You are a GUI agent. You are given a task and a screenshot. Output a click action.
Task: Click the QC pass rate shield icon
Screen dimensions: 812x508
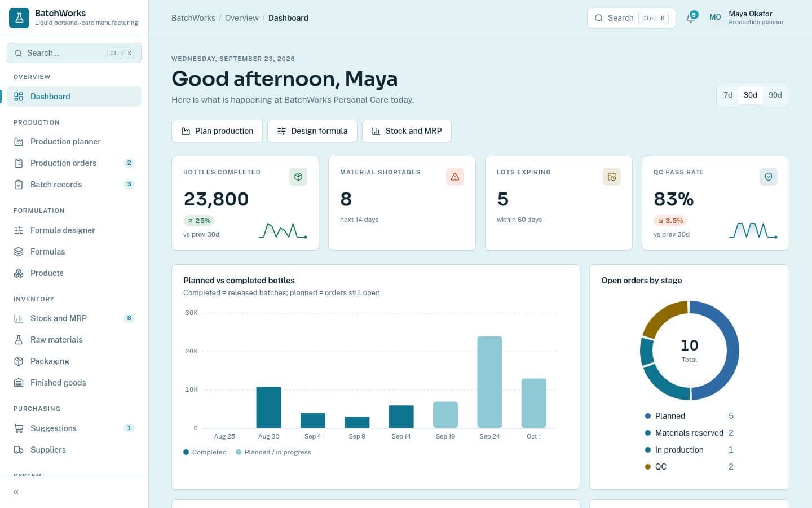(x=769, y=177)
